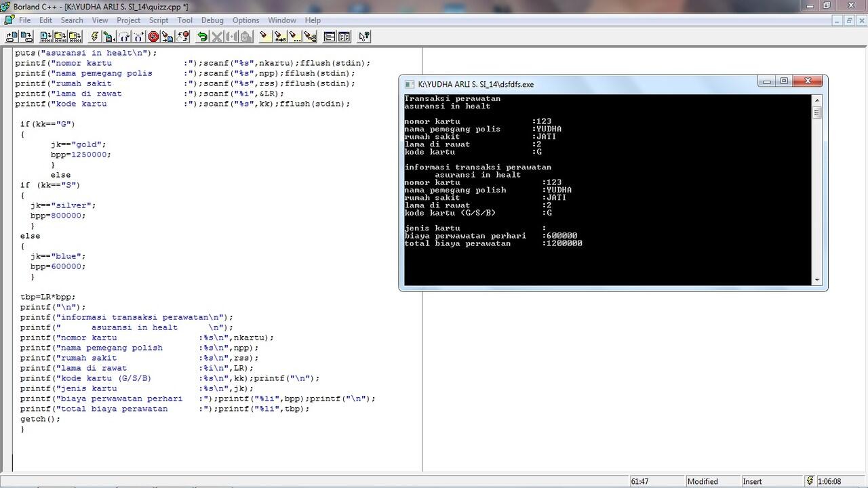Open the Debug menu

point(212,20)
